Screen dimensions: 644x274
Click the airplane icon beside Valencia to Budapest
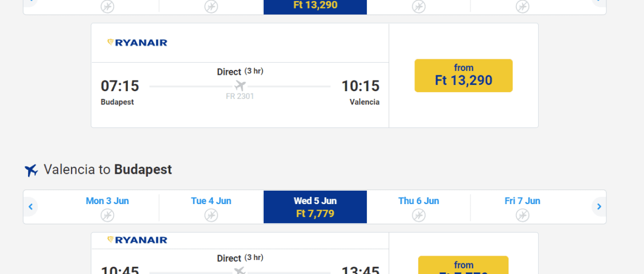[31, 170]
